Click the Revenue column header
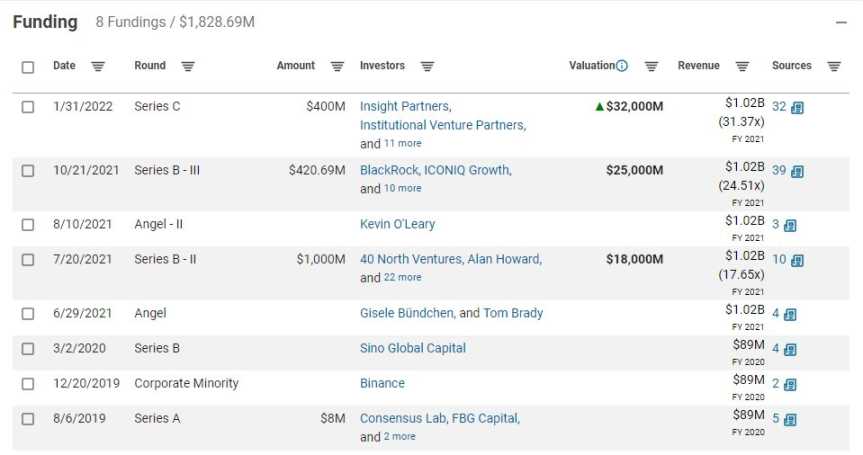Image resolution: width=863 pixels, height=455 pixels. [x=698, y=66]
